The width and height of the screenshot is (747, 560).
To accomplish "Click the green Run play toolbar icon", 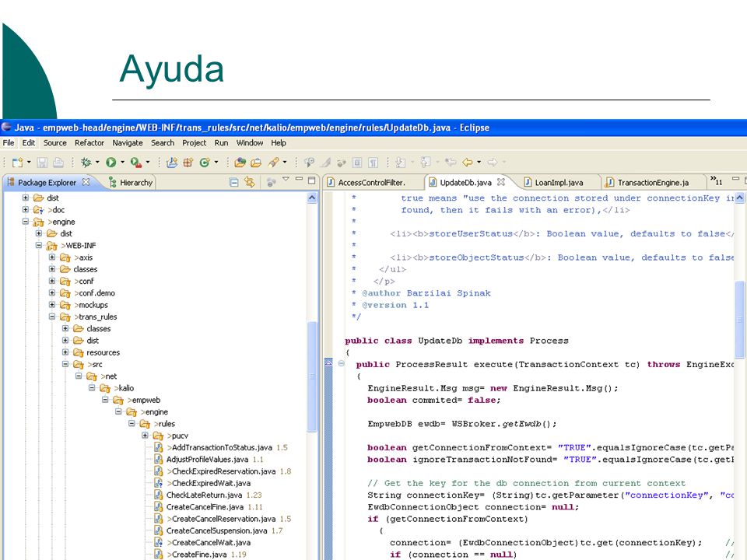I will point(111,163).
